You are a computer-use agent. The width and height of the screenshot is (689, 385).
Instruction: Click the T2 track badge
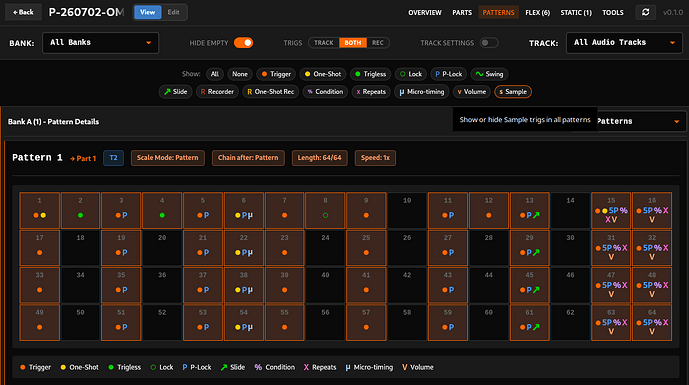coord(113,158)
